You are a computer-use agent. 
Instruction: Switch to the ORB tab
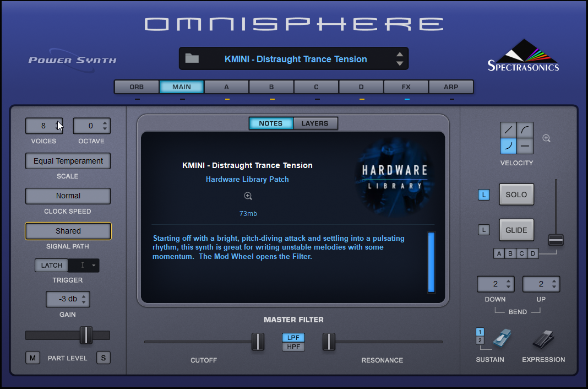tap(137, 87)
